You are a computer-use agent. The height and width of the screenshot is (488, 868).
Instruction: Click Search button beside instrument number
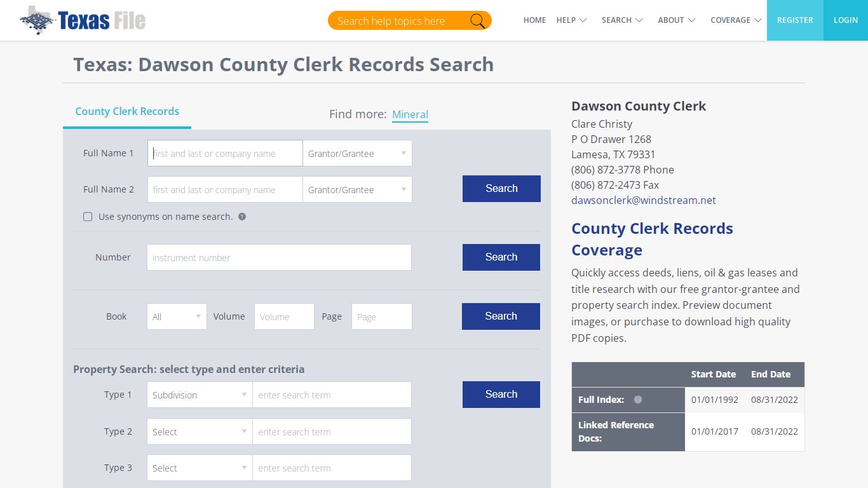coord(501,257)
